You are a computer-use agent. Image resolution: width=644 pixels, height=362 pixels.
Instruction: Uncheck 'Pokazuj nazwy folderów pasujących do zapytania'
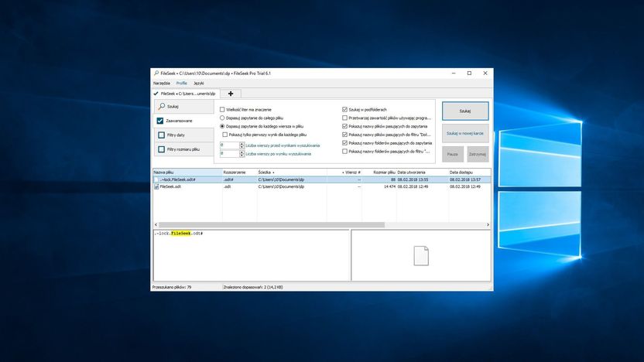pyautogui.click(x=344, y=143)
